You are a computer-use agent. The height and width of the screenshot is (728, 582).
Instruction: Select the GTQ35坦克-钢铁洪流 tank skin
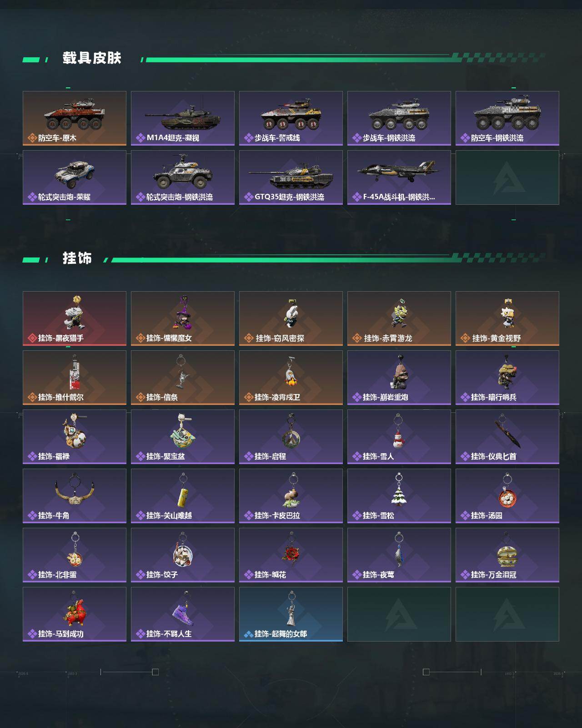click(291, 177)
